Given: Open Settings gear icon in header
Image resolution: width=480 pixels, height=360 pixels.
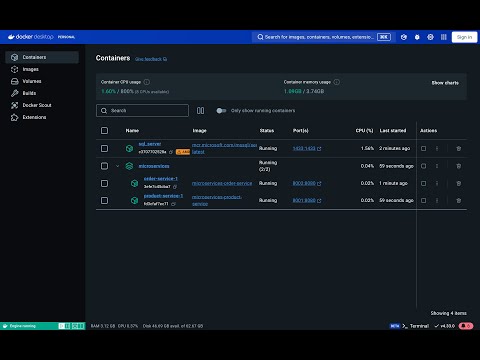Looking at the screenshot, I should 430,37.
